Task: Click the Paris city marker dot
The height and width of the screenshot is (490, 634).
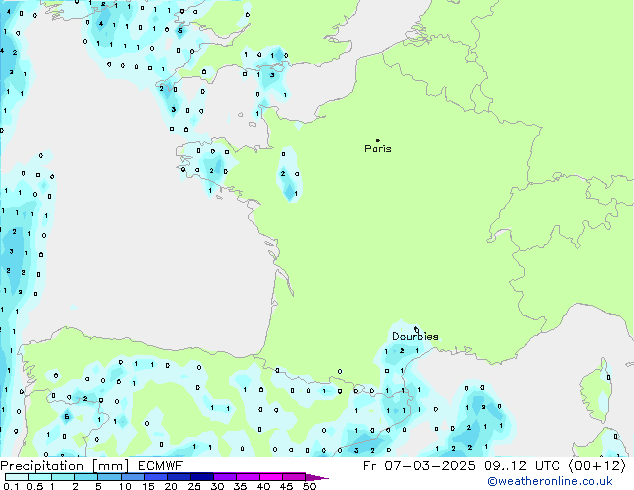Action: (377, 140)
